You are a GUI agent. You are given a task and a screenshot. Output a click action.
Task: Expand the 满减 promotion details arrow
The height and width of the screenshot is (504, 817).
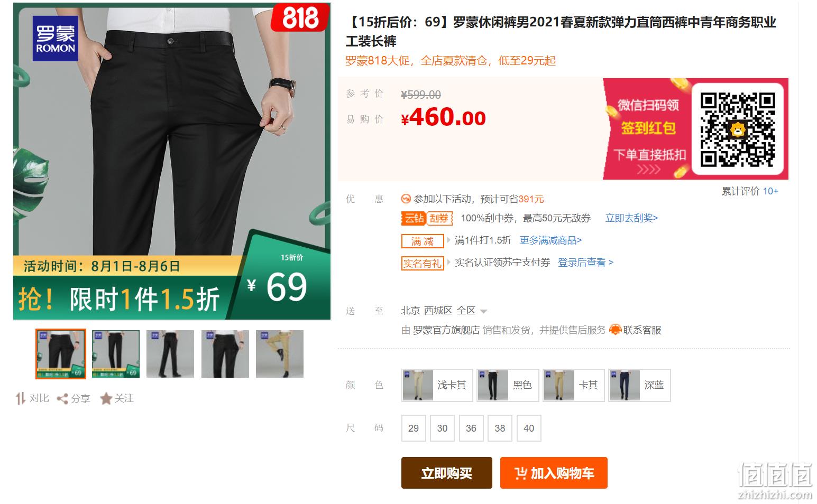(x=449, y=240)
